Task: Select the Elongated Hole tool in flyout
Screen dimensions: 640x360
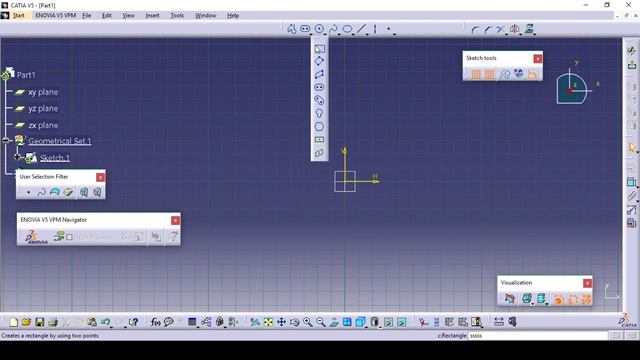Action: pos(320,87)
